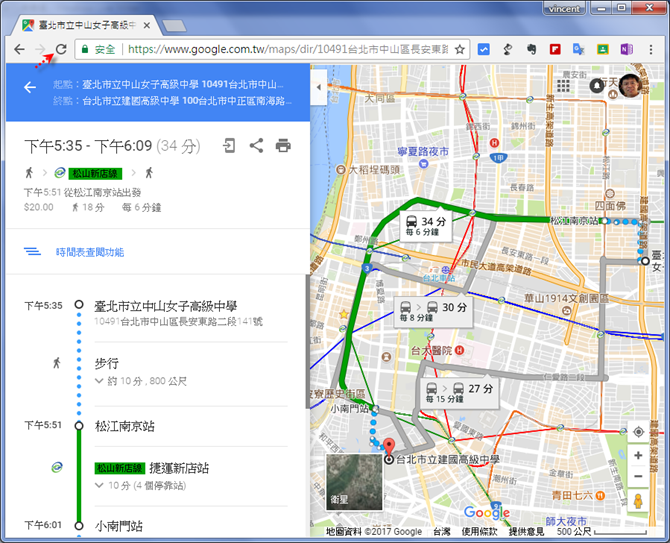Expand transit stops 10 分 (4 個停靠站)
Screen dimensions: 670x543
pyautogui.click(x=141, y=485)
